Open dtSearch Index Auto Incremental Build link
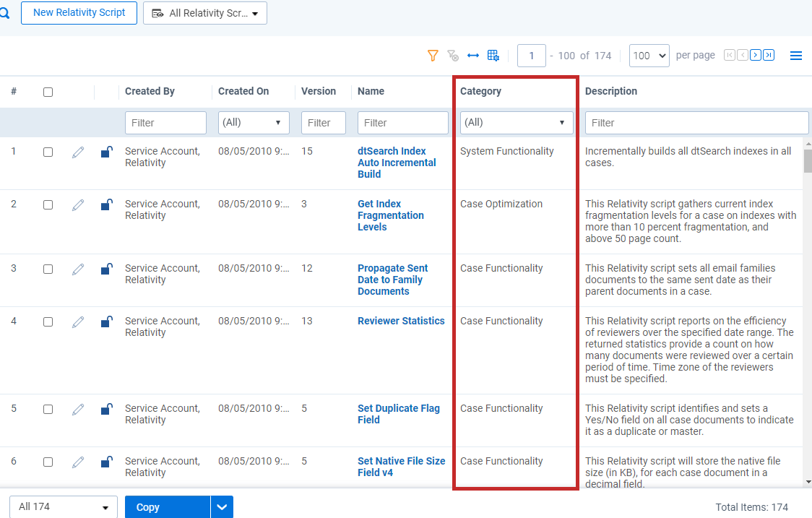The image size is (812, 518). [x=397, y=163]
